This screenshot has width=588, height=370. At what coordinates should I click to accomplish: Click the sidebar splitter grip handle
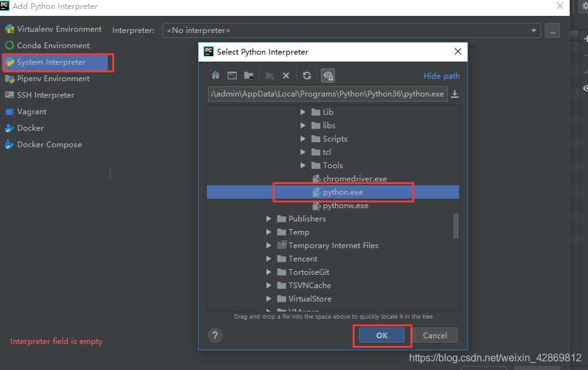click(x=110, y=173)
